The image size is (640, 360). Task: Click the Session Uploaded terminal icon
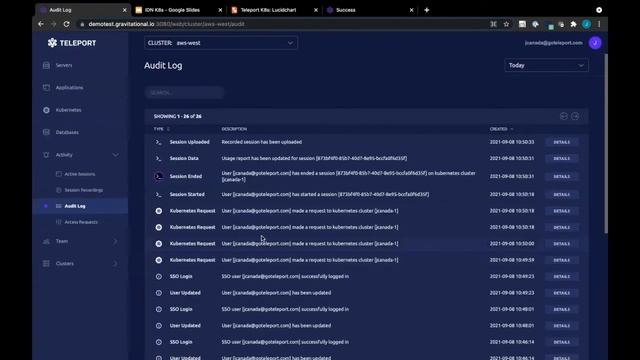click(159, 142)
